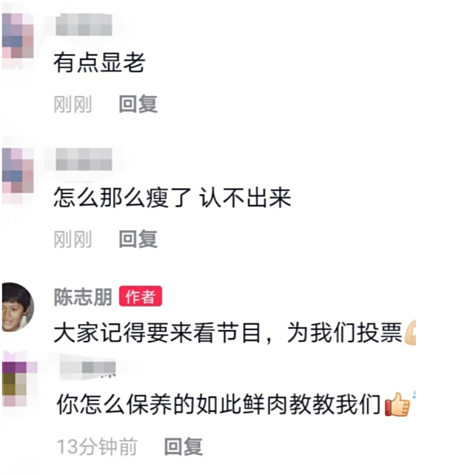Open avatar of the 认不出来 commenter
450x475 pixels.
coord(17,175)
